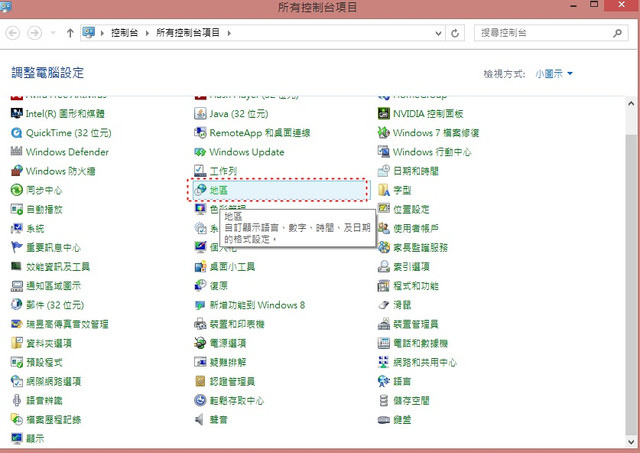
Task: Click the refresh address bar button
Action: (x=455, y=33)
